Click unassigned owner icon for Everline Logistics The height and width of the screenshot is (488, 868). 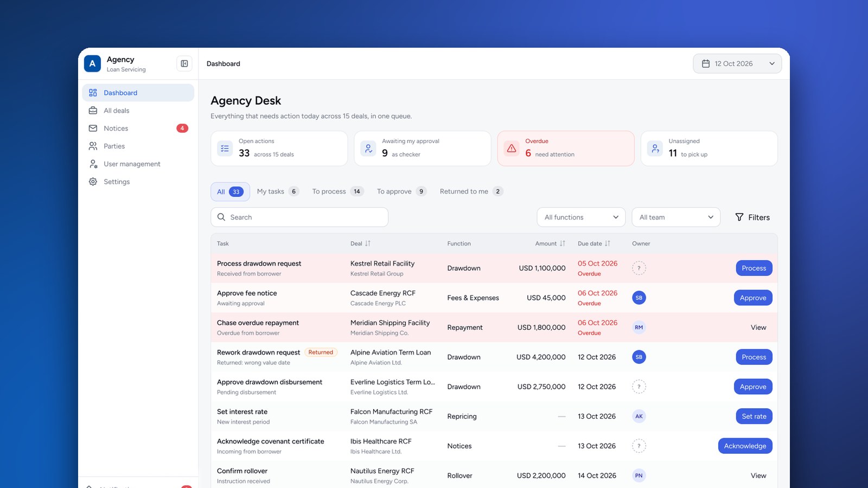639,387
